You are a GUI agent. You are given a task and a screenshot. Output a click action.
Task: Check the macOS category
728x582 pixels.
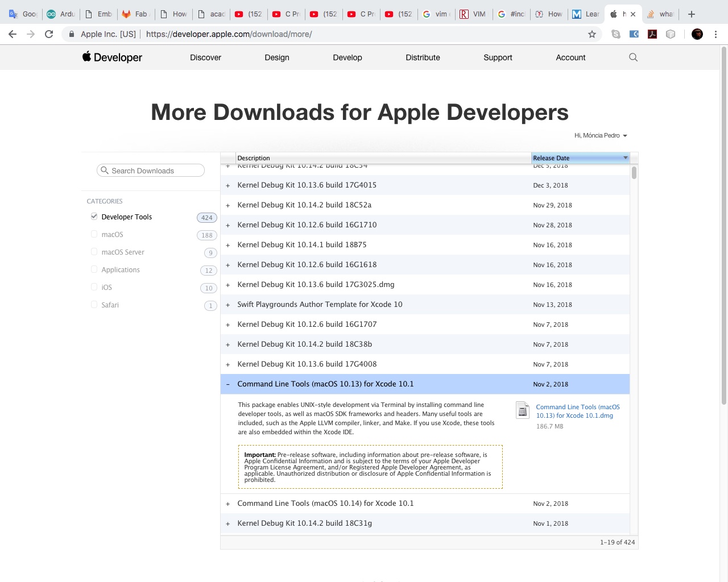[x=94, y=234]
